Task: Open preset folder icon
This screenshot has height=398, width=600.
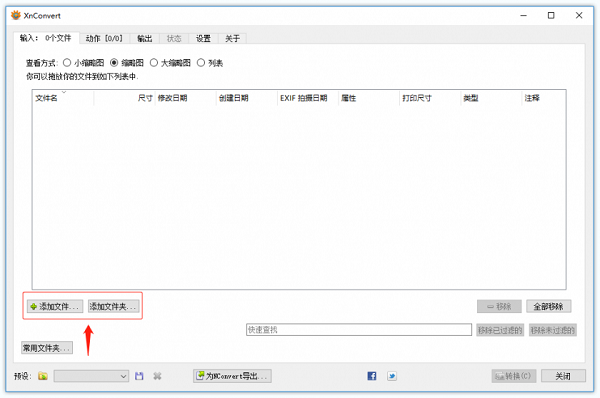Action: 43,376
